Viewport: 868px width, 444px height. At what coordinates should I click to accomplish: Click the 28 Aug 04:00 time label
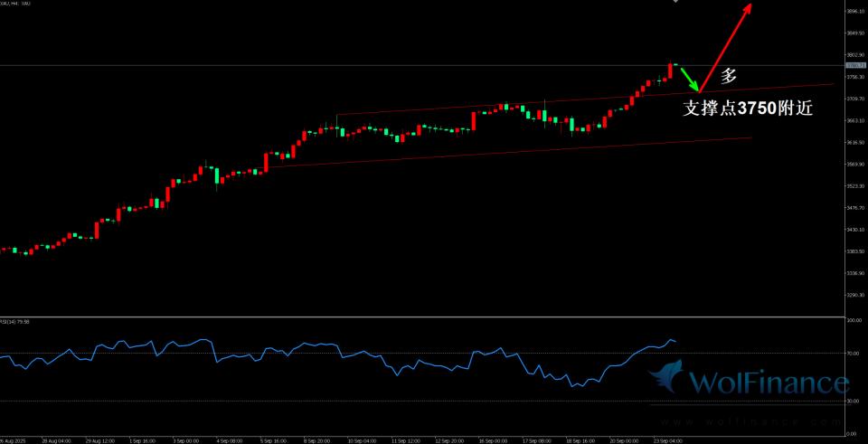[x=58, y=441]
